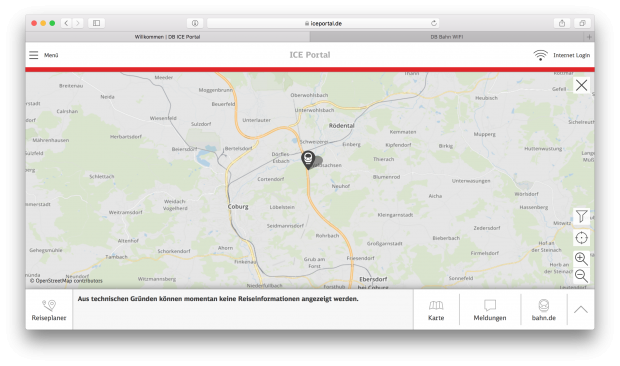
Task: Switch to the DB Bahn WIFI tab
Action: click(x=447, y=37)
